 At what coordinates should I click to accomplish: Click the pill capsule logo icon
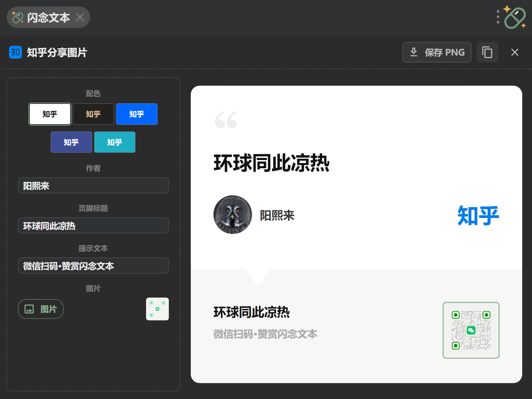point(515,18)
